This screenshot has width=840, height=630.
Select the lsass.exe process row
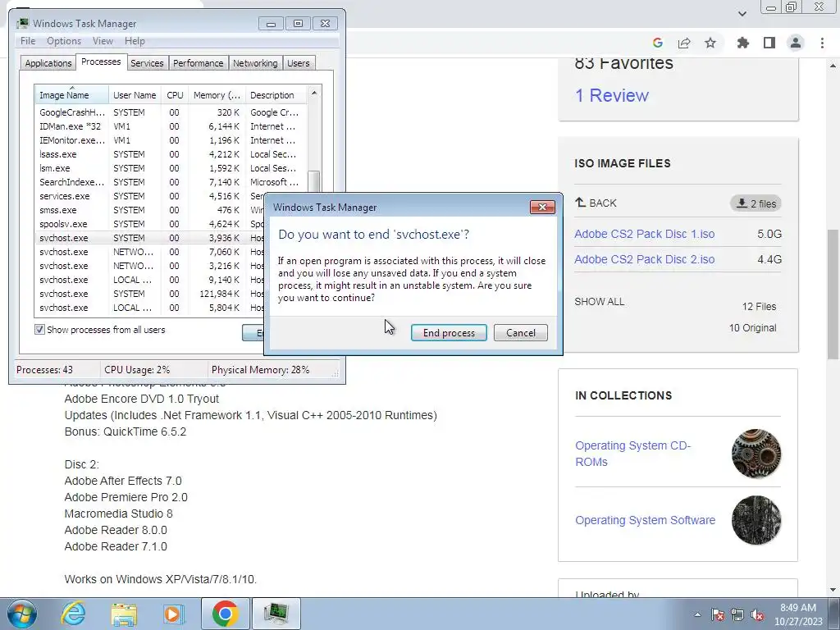(171, 154)
